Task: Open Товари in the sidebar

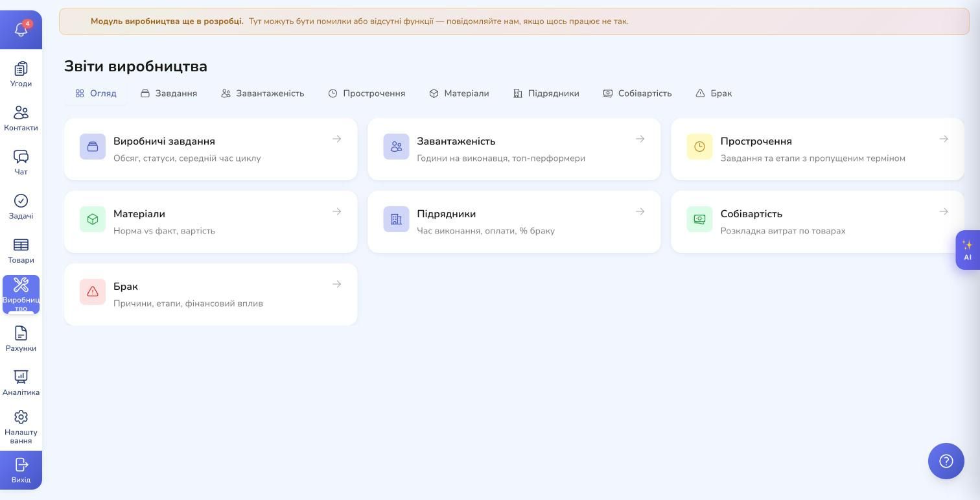Action: (21, 250)
